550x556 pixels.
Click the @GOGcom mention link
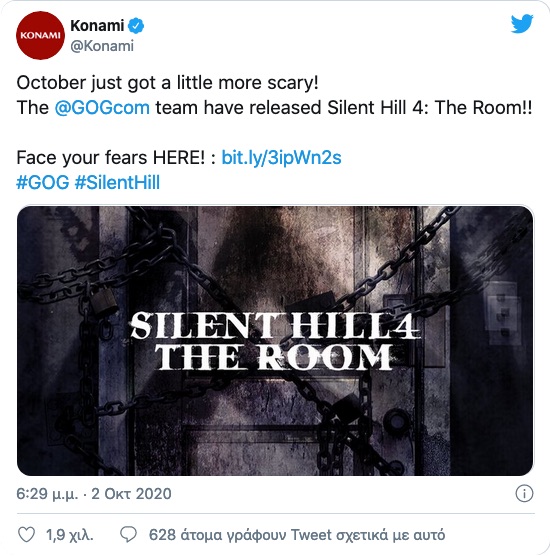coord(102,107)
